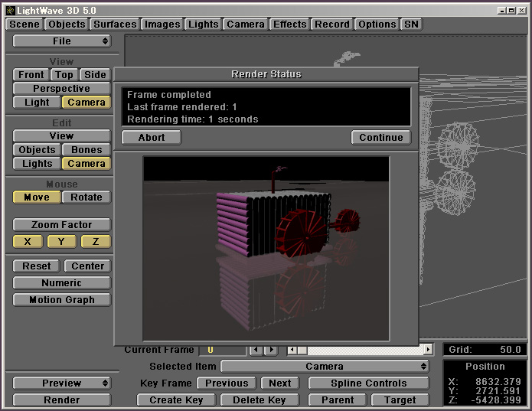Viewport: 532px width, 411px height.
Task: Open the Motion Graph
Action: [62, 300]
